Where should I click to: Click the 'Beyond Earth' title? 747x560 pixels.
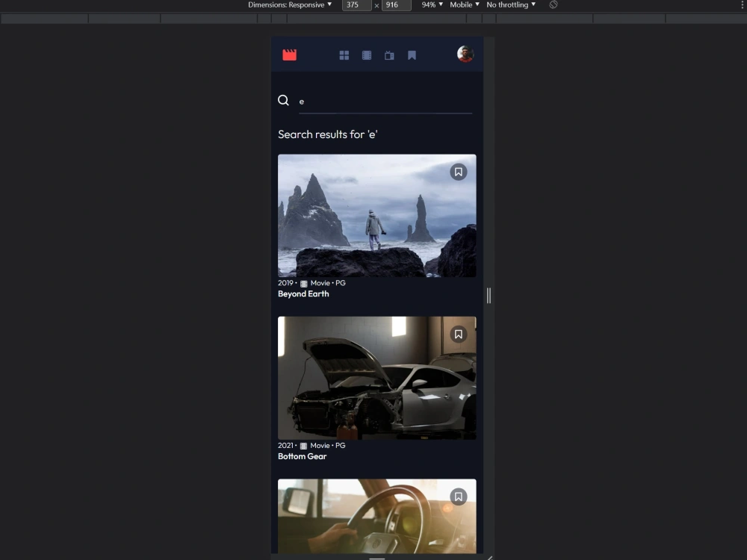pyautogui.click(x=303, y=293)
